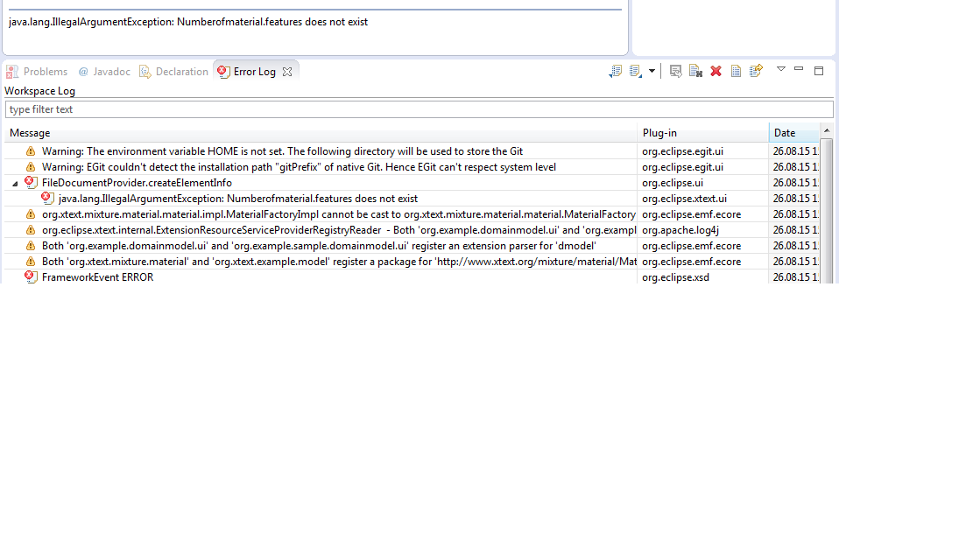Click the log table's vertical scrollbar thumb
The image size is (980, 546).
pos(826,211)
